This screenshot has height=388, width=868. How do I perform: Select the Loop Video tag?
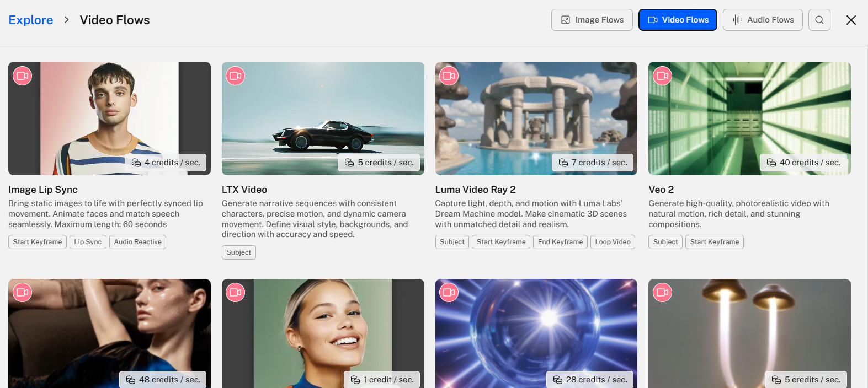pos(613,242)
